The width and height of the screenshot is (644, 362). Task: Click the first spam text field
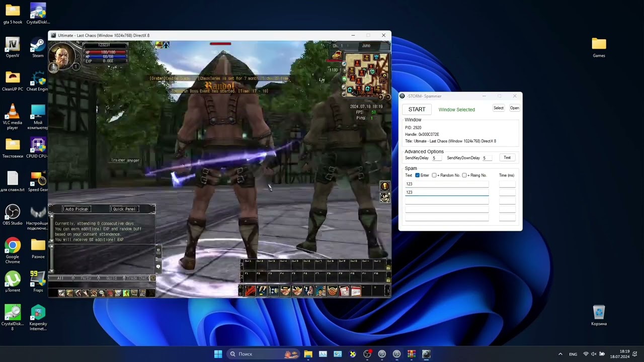447,184
